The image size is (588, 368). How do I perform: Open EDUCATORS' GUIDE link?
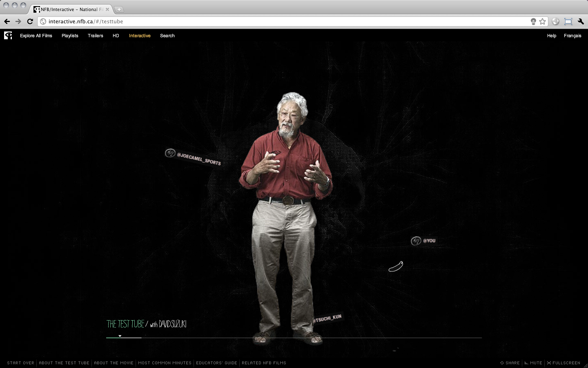click(216, 363)
